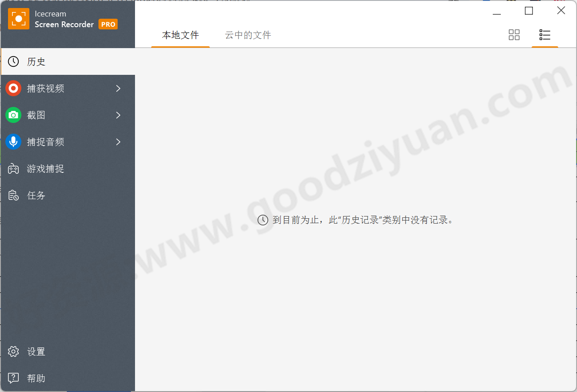
Task: Expand the 捕获视频 submenu chevron
Action: (x=118, y=88)
